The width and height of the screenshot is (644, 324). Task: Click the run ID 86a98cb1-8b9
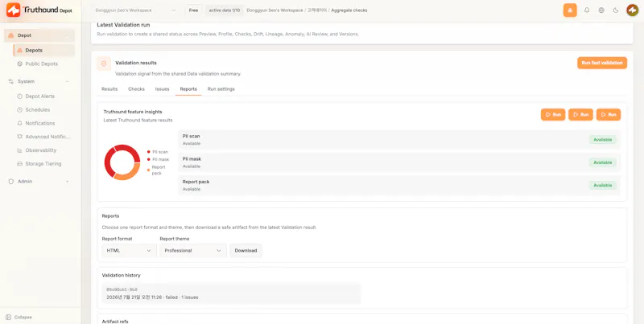tap(122, 289)
